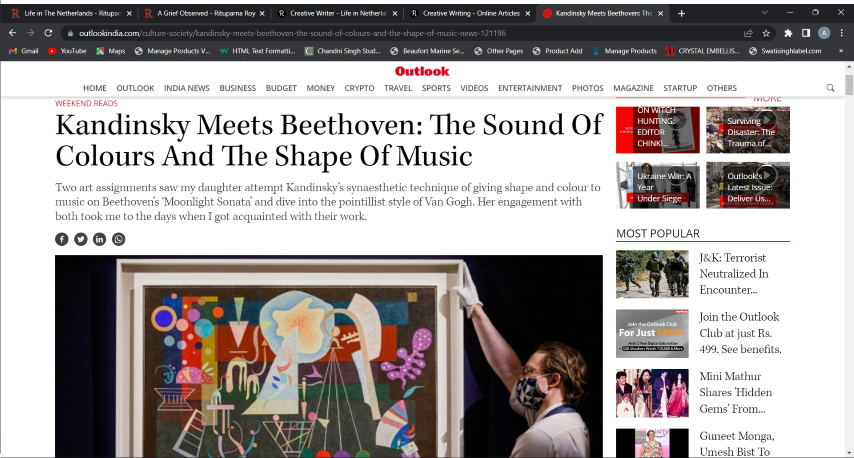Open the share page icon in address bar

(x=748, y=33)
